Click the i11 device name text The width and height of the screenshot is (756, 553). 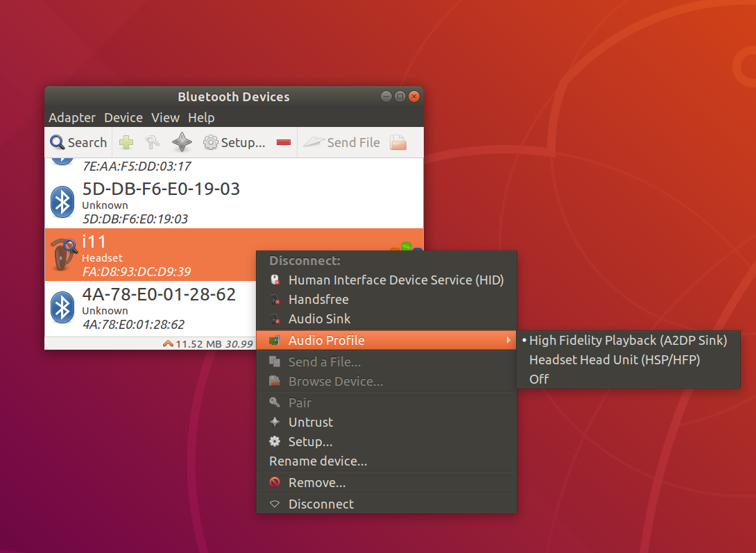pos(94,241)
